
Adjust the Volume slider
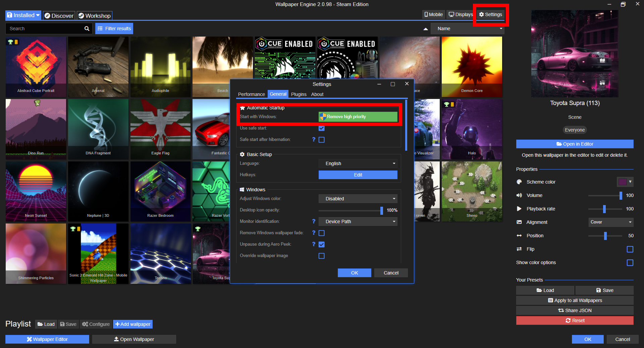click(x=605, y=195)
